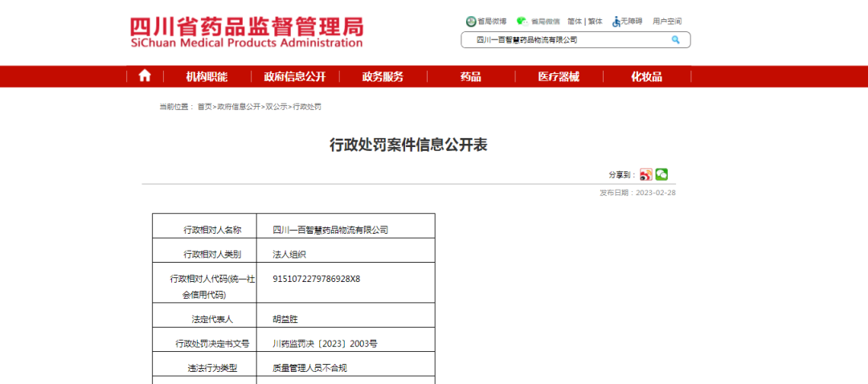Open the 机构职能 menu
This screenshot has height=384, width=868.
pos(207,76)
